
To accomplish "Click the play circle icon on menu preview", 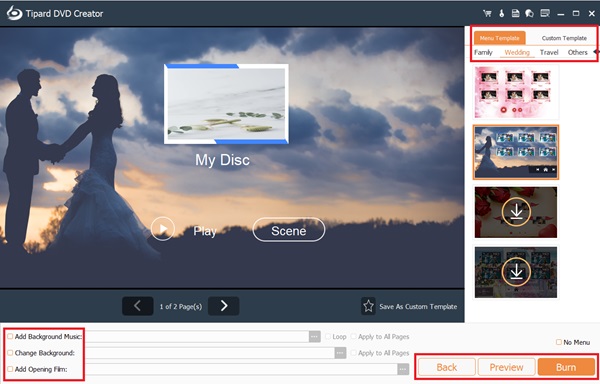I will click(x=163, y=229).
